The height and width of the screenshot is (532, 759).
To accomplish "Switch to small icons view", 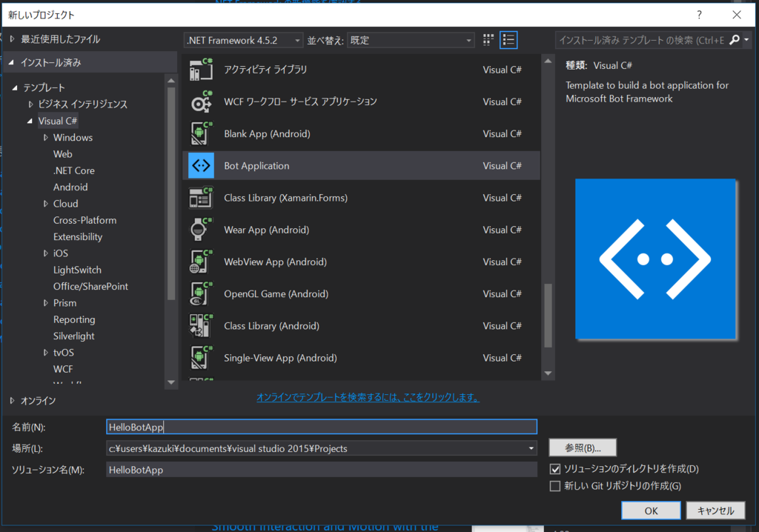I will point(488,40).
